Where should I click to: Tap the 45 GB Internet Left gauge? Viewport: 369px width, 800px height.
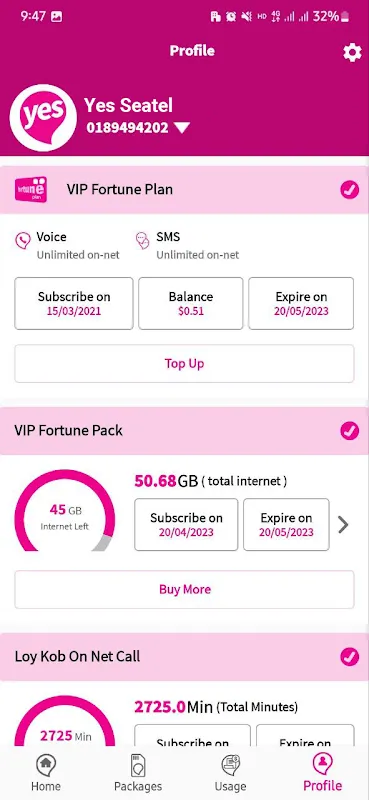(65, 511)
